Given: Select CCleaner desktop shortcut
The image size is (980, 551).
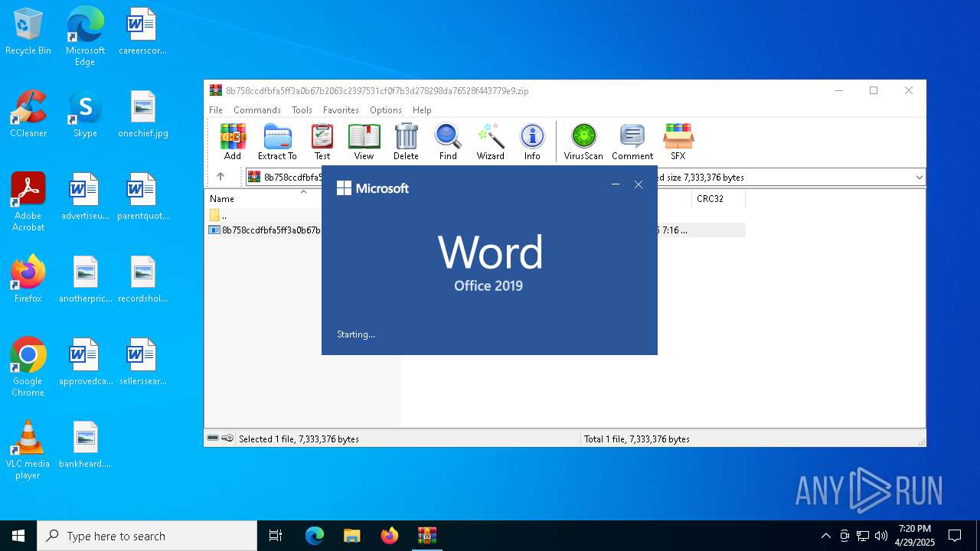Looking at the screenshot, I should pyautogui.click(x=28, y=115).
